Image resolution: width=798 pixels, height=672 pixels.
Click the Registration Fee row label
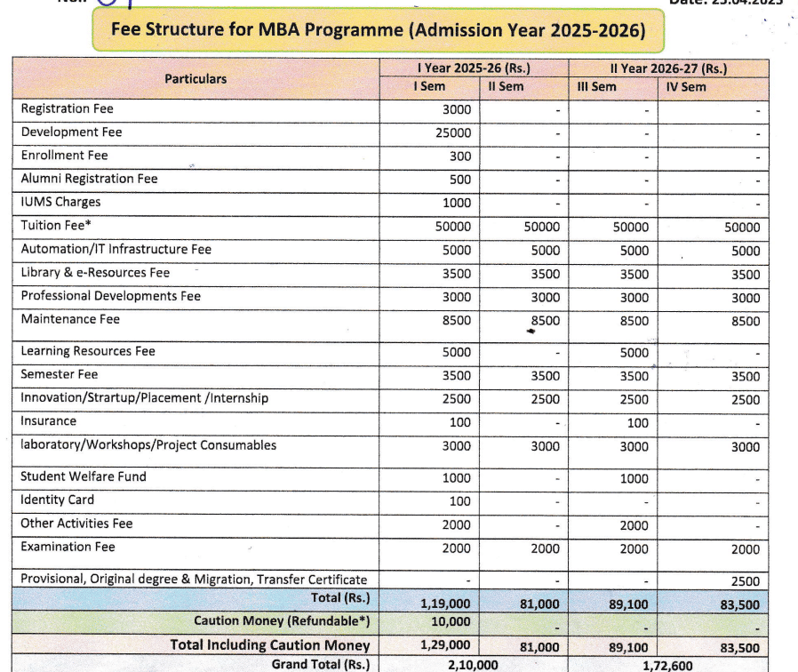[x=68, y=108]
